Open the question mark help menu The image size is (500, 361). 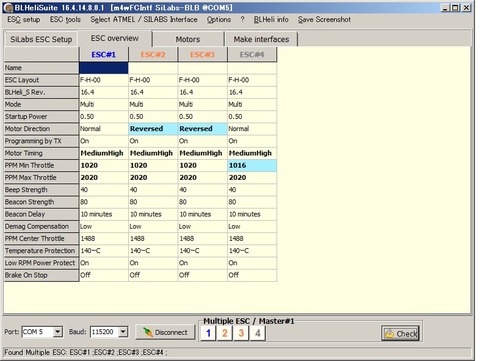(242, 20)
